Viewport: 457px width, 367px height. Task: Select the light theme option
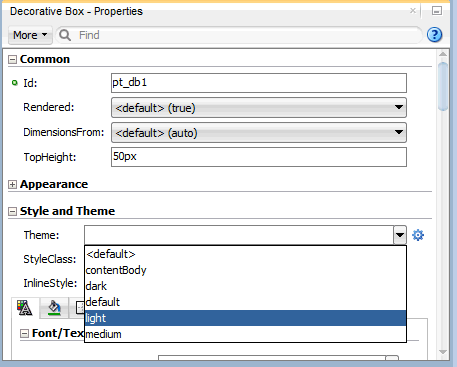coord(246,318)
